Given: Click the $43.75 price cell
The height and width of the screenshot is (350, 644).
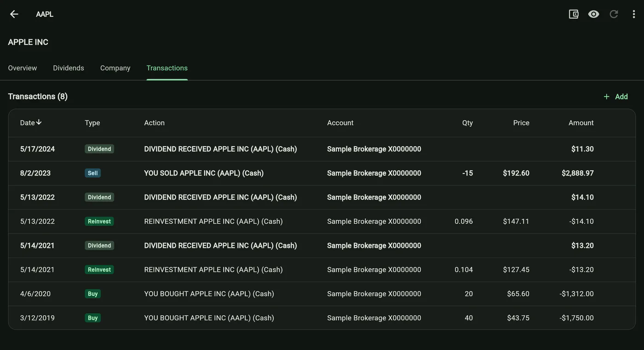Looking at the screenshot, I should (518, 318).
